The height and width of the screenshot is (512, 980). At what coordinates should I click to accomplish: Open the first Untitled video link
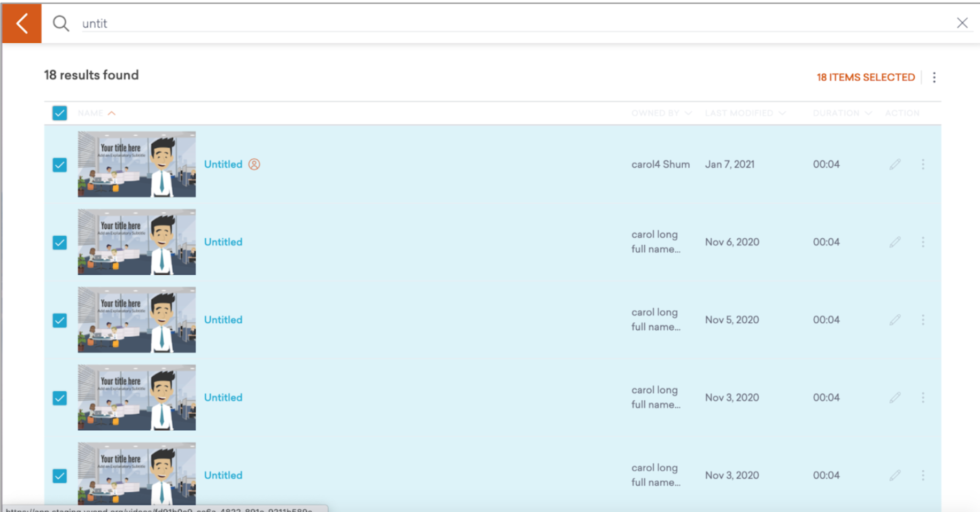point(223,164)
